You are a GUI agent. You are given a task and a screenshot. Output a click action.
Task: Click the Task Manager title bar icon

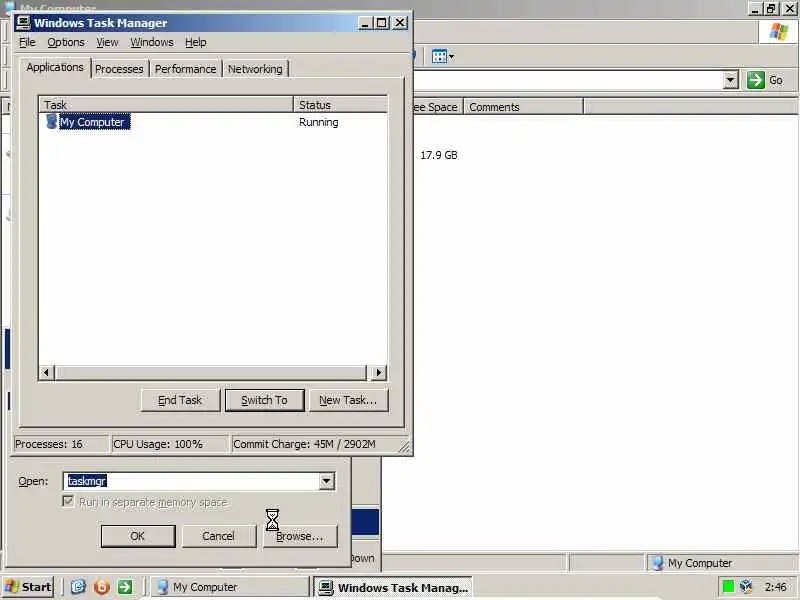coord(23,22)
